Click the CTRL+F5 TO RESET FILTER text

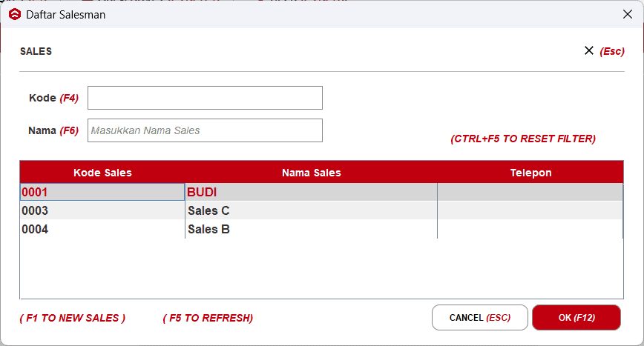[x=523, y=139]
